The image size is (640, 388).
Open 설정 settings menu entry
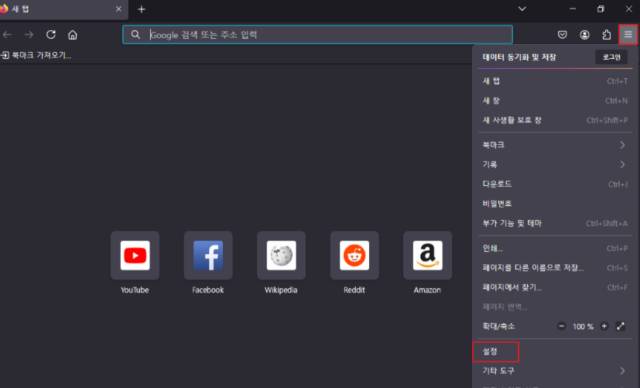[555, 351]
